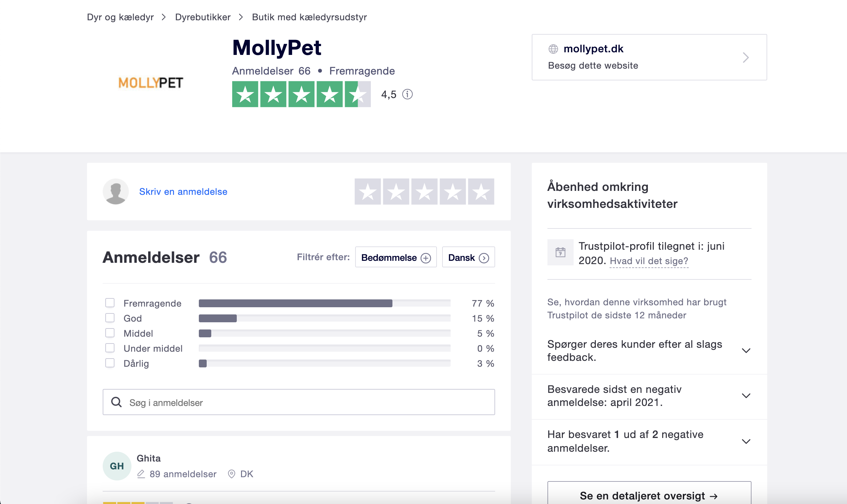This screenshot has width=847, height=504.
Task: Click the Fremragende 77 % rating bar
Action: (324, 303)
